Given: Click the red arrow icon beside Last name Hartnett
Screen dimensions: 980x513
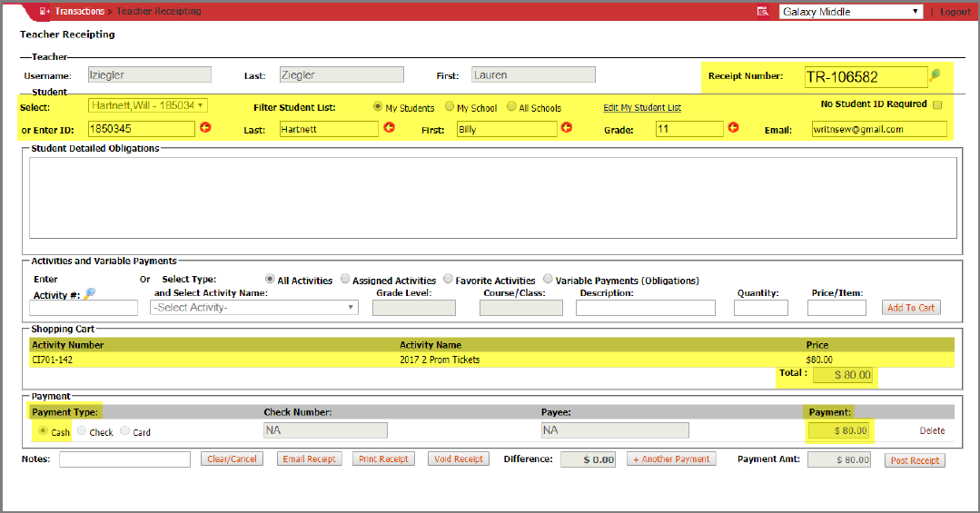Looking at the screenshot, I should coord(389,127).
